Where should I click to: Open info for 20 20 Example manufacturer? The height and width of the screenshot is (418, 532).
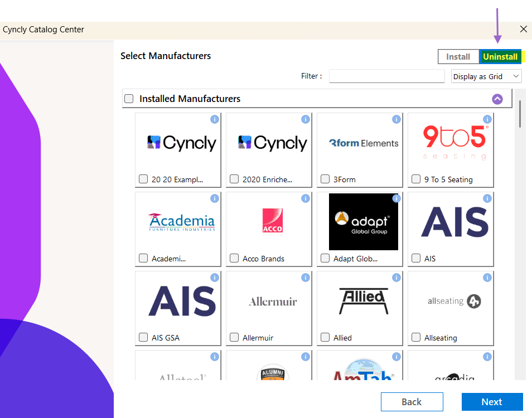215,119
